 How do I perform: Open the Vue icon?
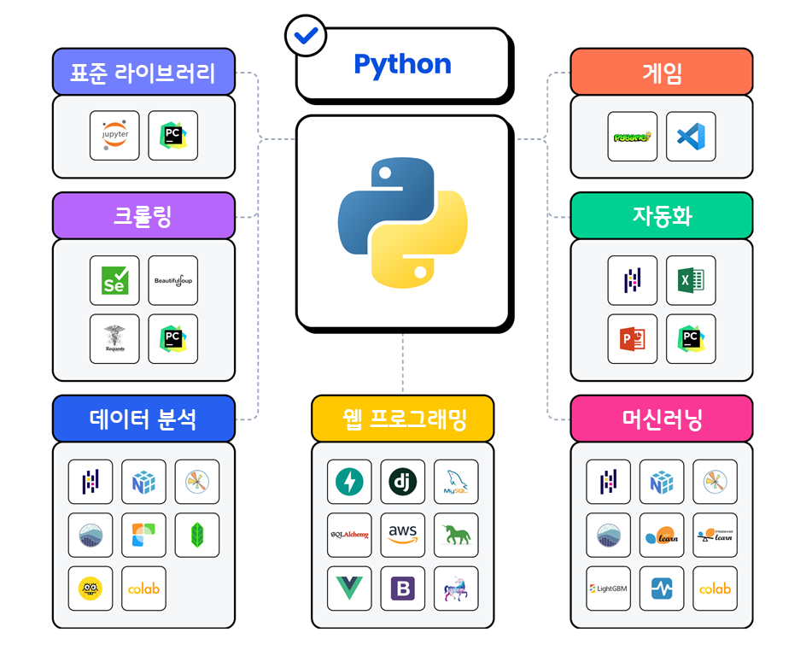point(349,589)
